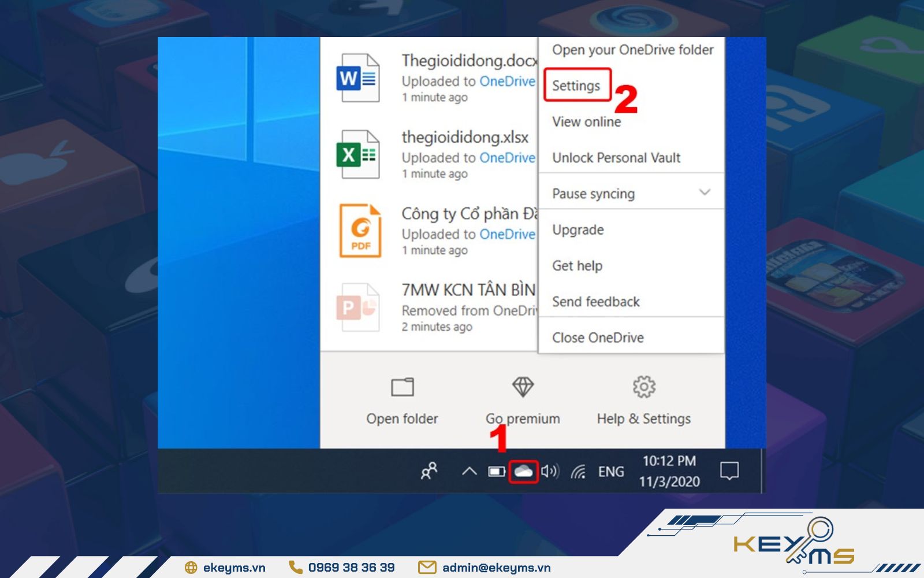Choose Open your OneDrive folder
This screenshot has height=578, width=924.
click(x=632, y=50)
